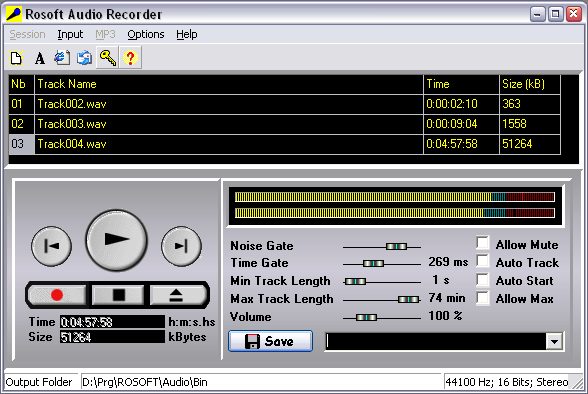588x394 pixels.
Task: Click the 44100 Hz; 16 Bits; Stereo status
Action: tap(507, 382)
